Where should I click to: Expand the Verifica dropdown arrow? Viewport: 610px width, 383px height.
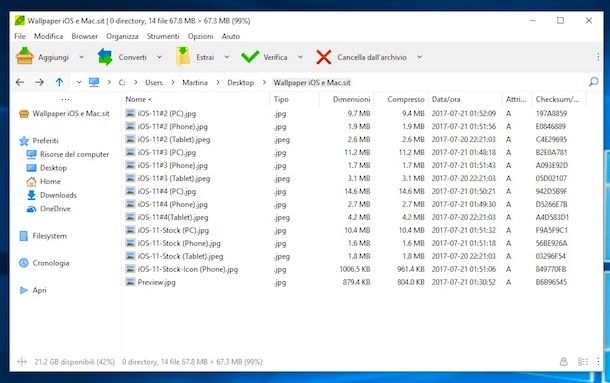300,57
